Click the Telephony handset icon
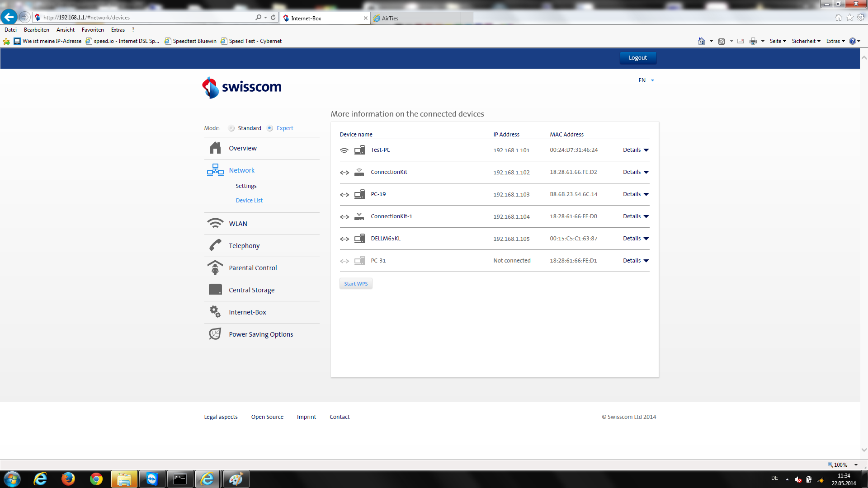Screen dimensions: 868x488 tap(215, 245)
